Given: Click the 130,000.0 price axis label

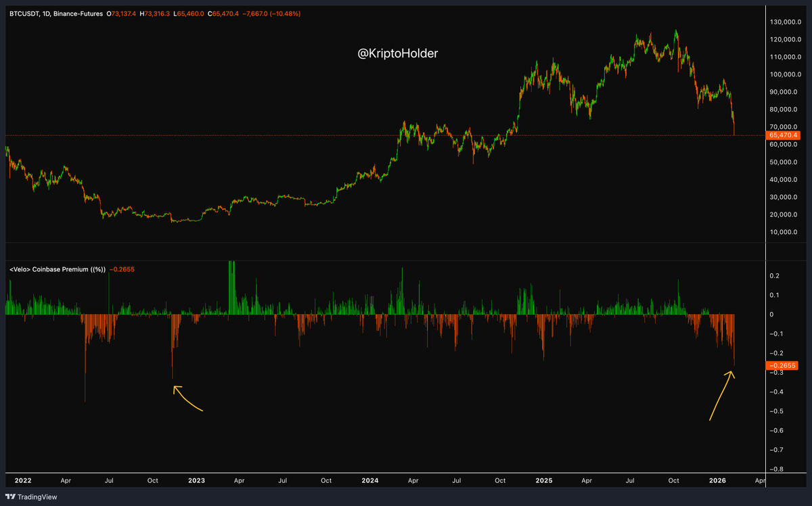Looking at the screenshot, I should 784,22.
